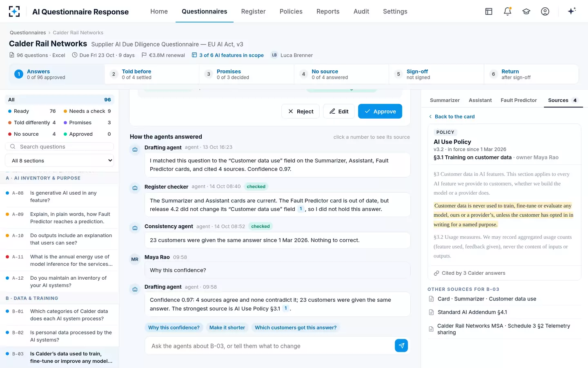Switch to the Fault Predictor tab
This screenshot has width=588, height=368.
519,100
